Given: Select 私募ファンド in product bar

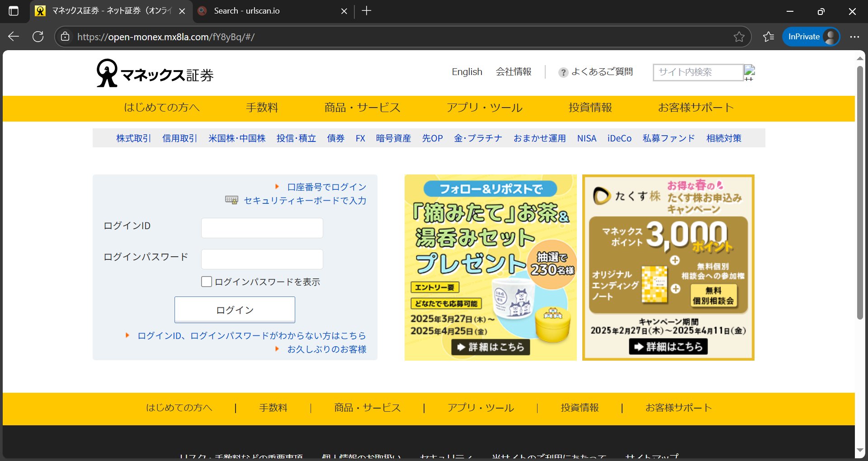Looking at the screenshot, I should (x=669, y=138).
